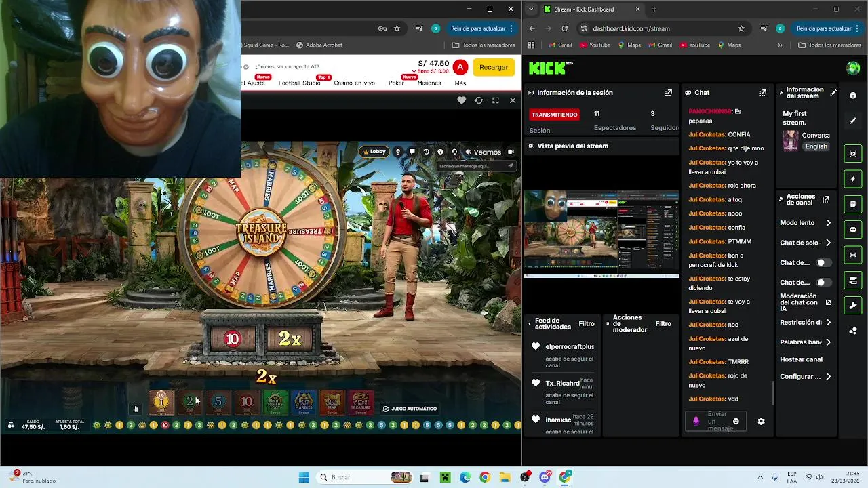The height and width of the screenshot is (488, 868).
Task: Close the game frame with X icon
Action: (x=513, y=100)
